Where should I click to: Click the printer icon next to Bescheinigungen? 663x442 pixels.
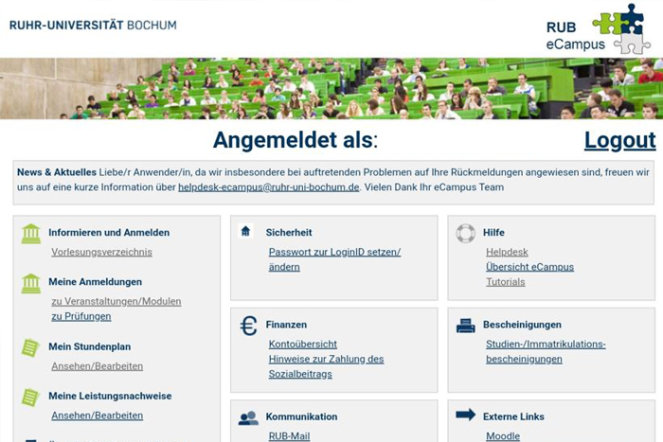click(x=465, y=325)
